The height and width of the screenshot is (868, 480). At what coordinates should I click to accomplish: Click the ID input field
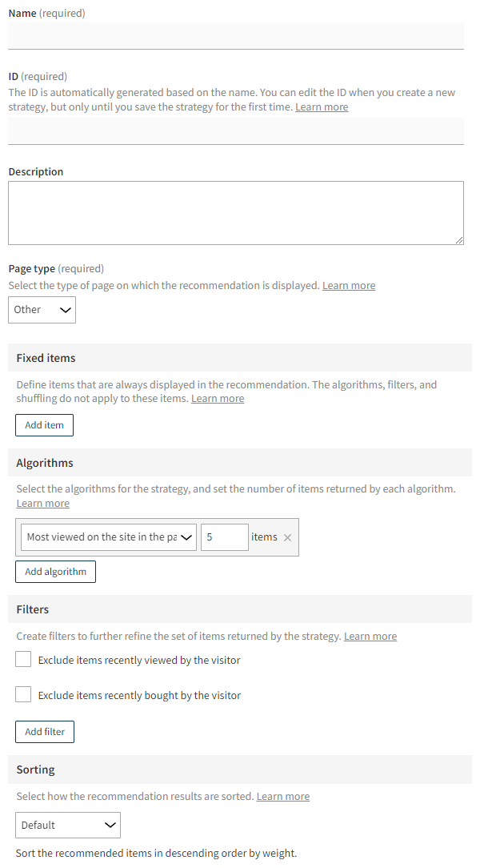coord(236,131)
